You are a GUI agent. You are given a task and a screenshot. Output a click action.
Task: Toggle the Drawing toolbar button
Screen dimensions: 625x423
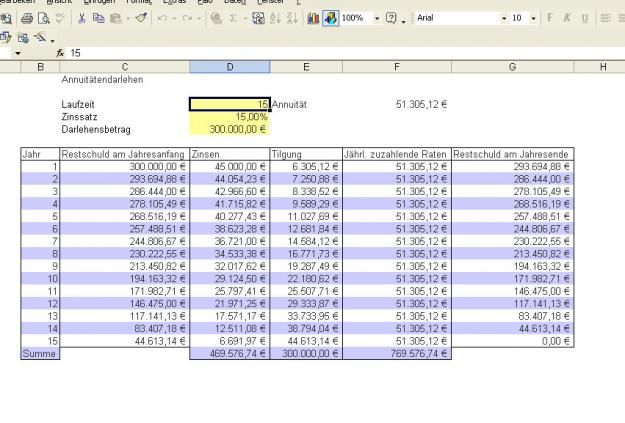pyautogui.click(x=331, y=18)
